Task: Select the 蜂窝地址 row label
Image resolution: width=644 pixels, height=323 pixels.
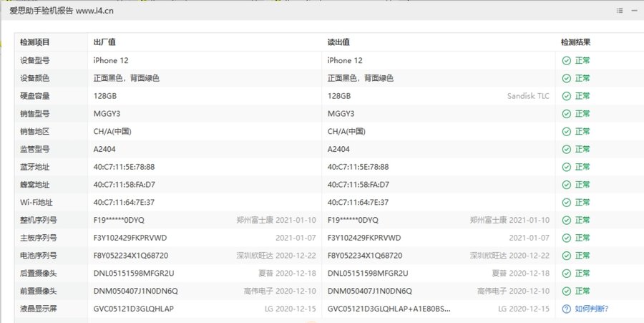Action: pyautogui.click(x=35, y=185)
